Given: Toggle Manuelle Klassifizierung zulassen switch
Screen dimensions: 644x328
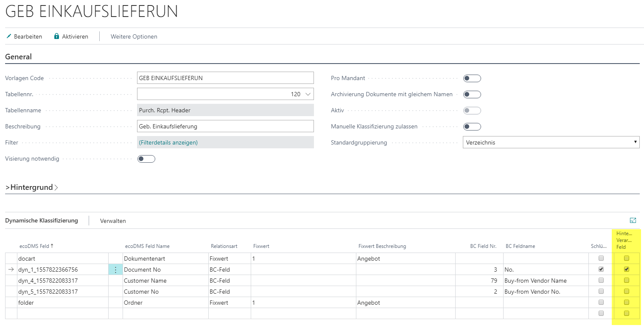Looking at the screenshot, I should click(472, 127).
